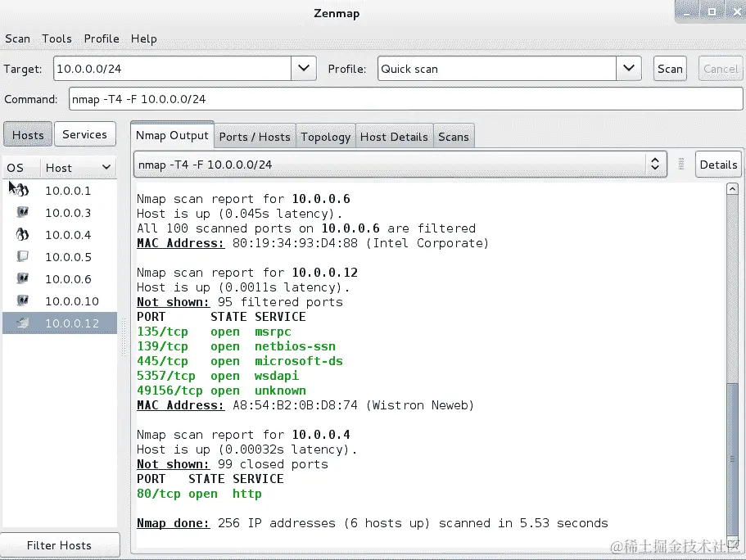Click 'Not shown: 95 filtered ports' line
746x560 pixels.
[x=240, y=302]
